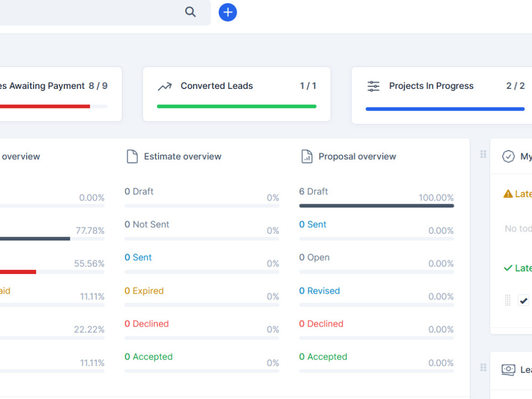This screenshot has height=399, width=532.
Task: Click the dark 77.78% invoice progress bar
Action: pos(35,239)
